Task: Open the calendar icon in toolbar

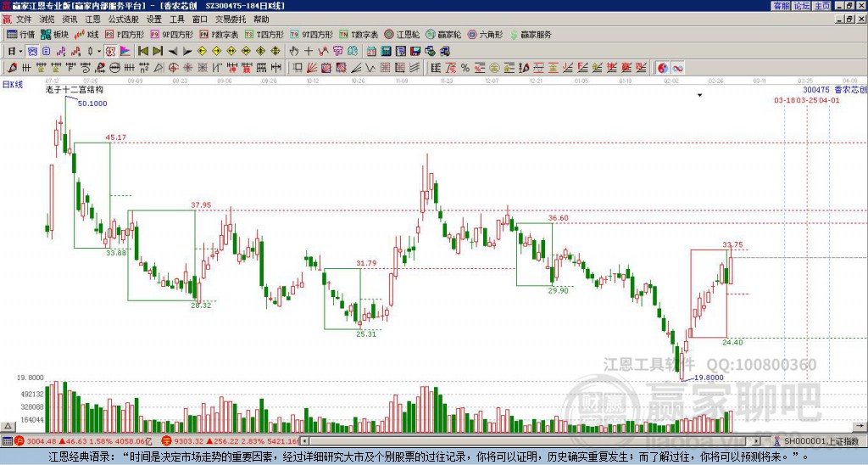Action: coord(371,52)
